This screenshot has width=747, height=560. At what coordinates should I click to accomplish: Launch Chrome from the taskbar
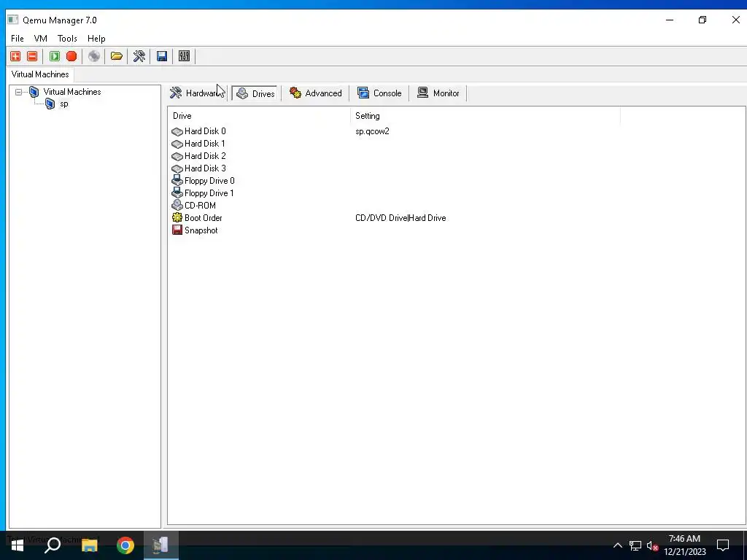click(x=125, y=545)
